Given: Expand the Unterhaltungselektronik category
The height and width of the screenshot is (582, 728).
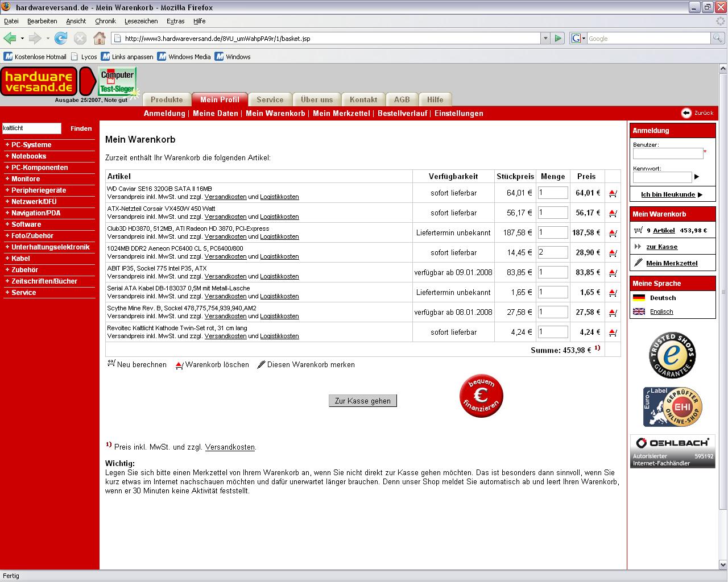Looking at the screenshot, I should click(x=49, y=247).
